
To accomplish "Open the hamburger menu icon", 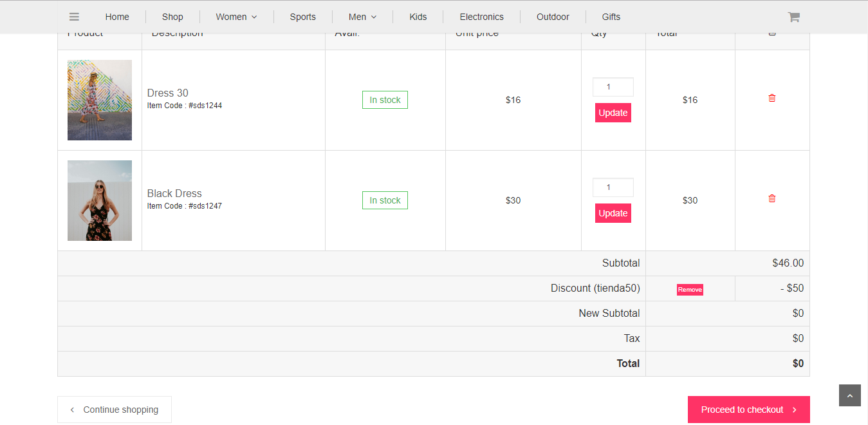I will [74, 17].
